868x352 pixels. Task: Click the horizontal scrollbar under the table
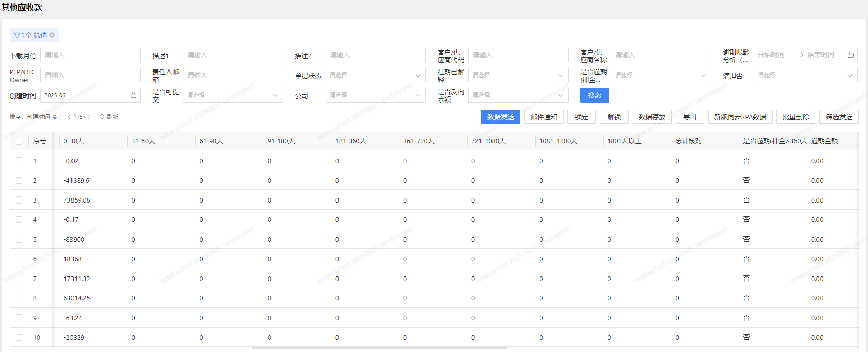click(379, 348)
